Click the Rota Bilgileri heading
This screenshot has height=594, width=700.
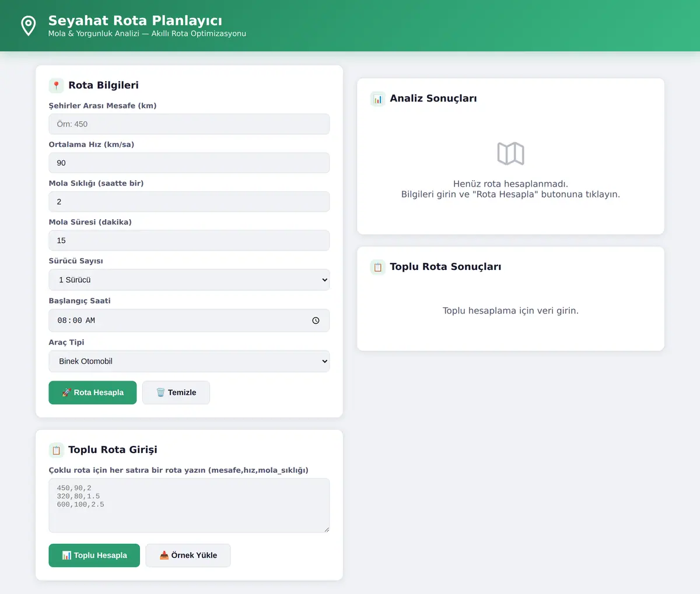coord(103,85)
